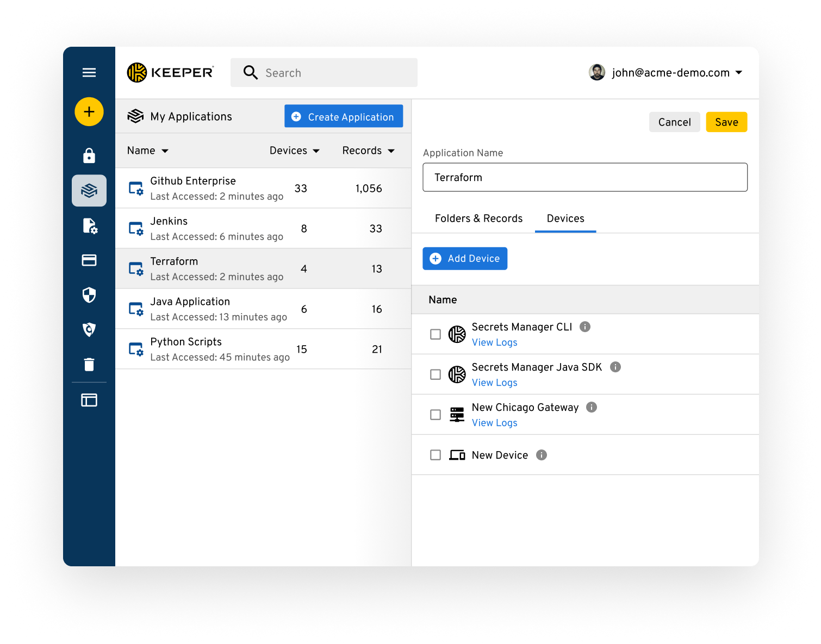The height and width of the screenshot is (644, 821).
Task: Check the Secrets Manager CLI checkbox
Action: 436,334
